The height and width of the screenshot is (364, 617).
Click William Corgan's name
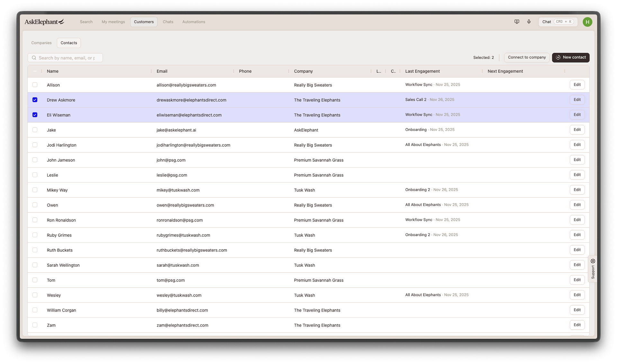pos(61,310)
